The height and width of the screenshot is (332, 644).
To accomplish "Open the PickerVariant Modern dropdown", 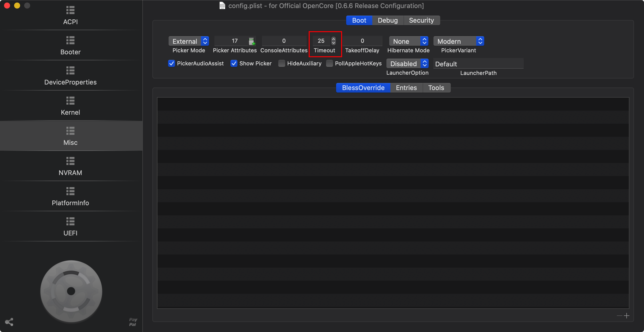I will click(459, 41).
